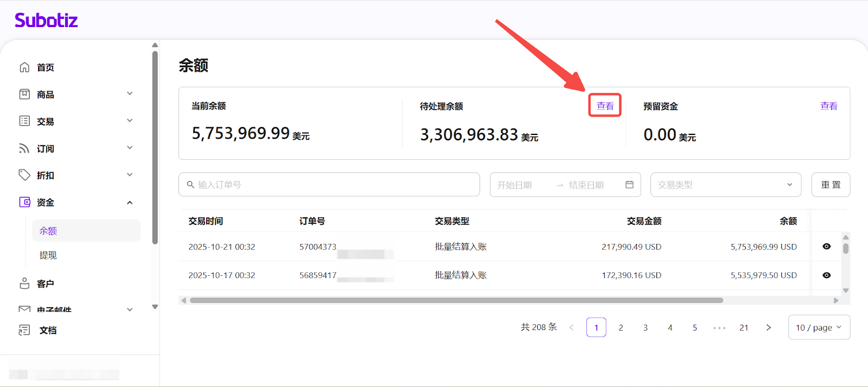Screen dimensions: 868x387
Task: Open the transaction type (交易类型) dropdown
Action: click(x=725, y=185)
